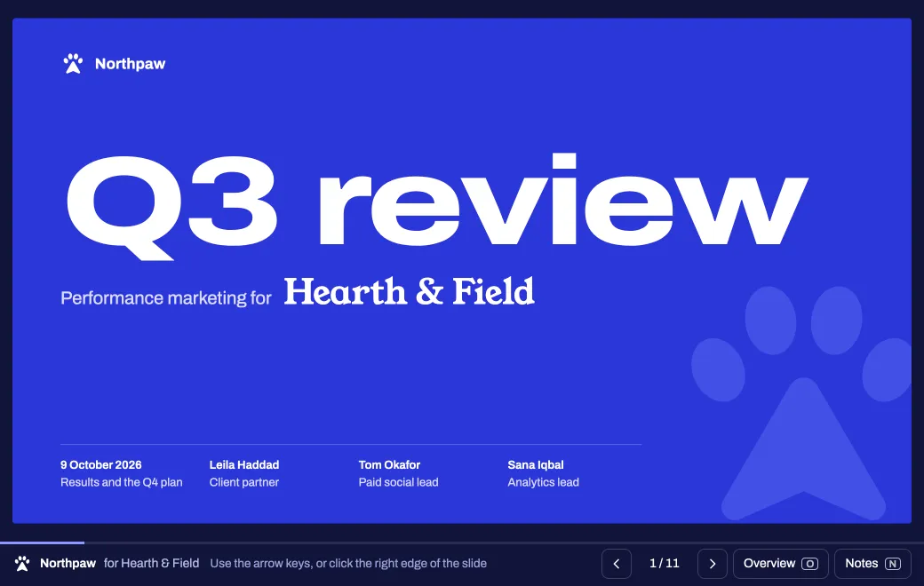924x586 pixels.
Task: Click the Northpaw paw logo on the slide
Action: point(73,64)
